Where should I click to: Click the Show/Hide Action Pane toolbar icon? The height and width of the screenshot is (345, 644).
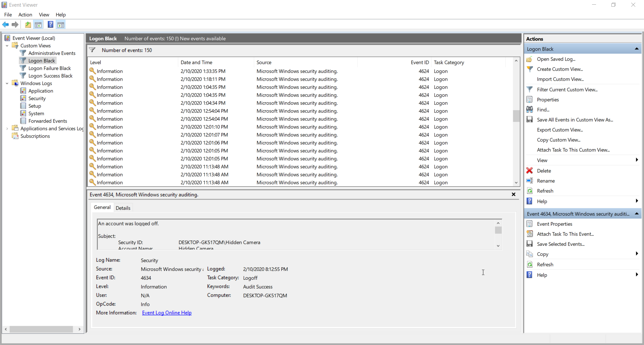pos(61,24)
